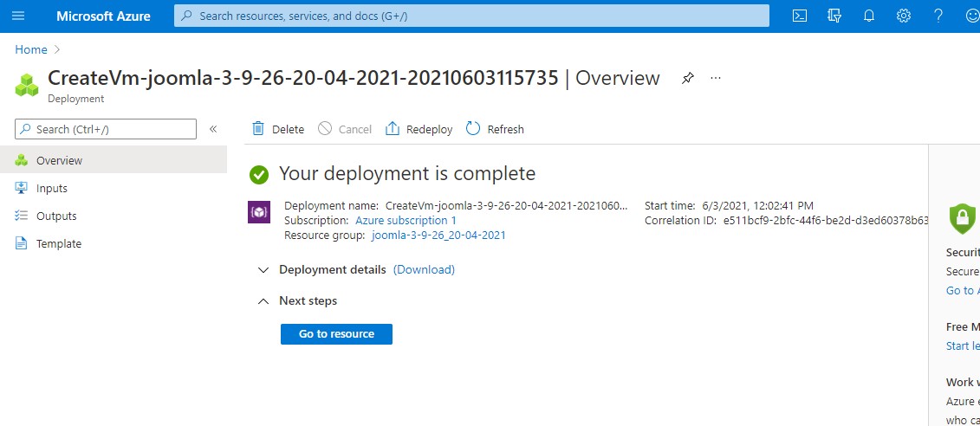980x426 pixels.
Task: Select Template in the left menu
Action: (114, 243)
